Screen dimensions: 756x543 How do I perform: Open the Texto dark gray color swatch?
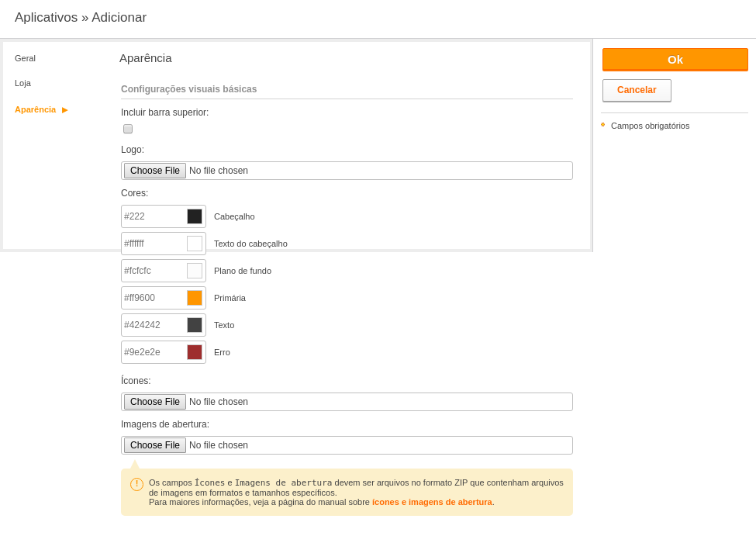pos(195,325)
